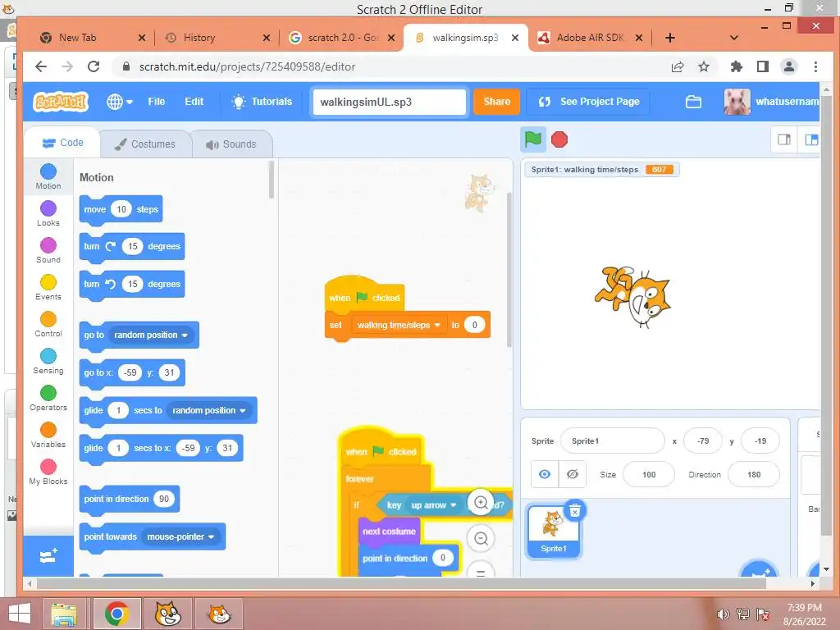Open Chrome extensions puzzle icon
Viewport: 840px width, 630px height.
pos(737,66)
